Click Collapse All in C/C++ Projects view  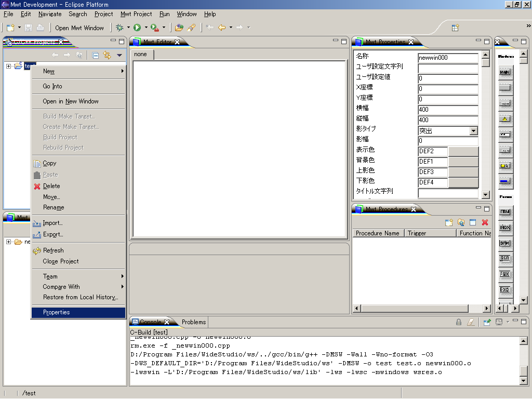96,55
